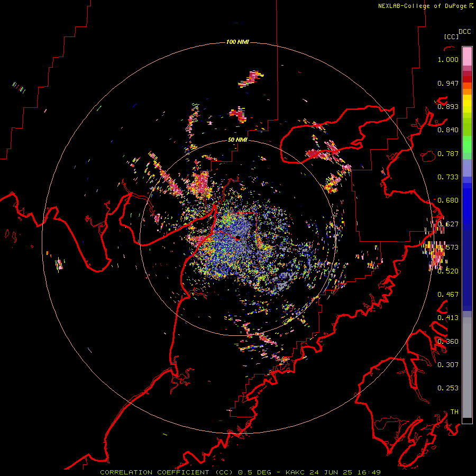Select the 0.680 legend value
The image size is (476, 476).
click(448, 200)
